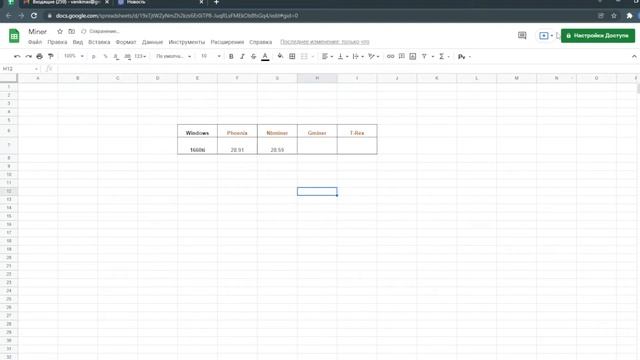Insert a chart

[413, 56]
